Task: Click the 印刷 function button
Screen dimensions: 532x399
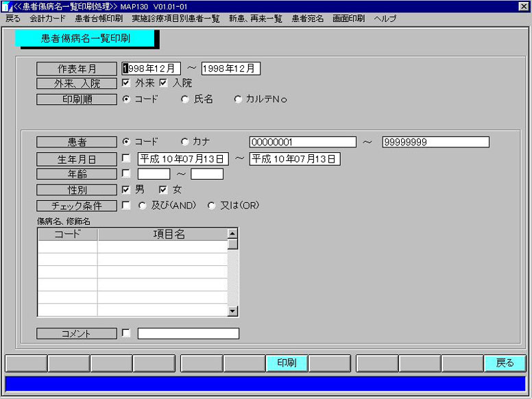Action: point(287,363)
